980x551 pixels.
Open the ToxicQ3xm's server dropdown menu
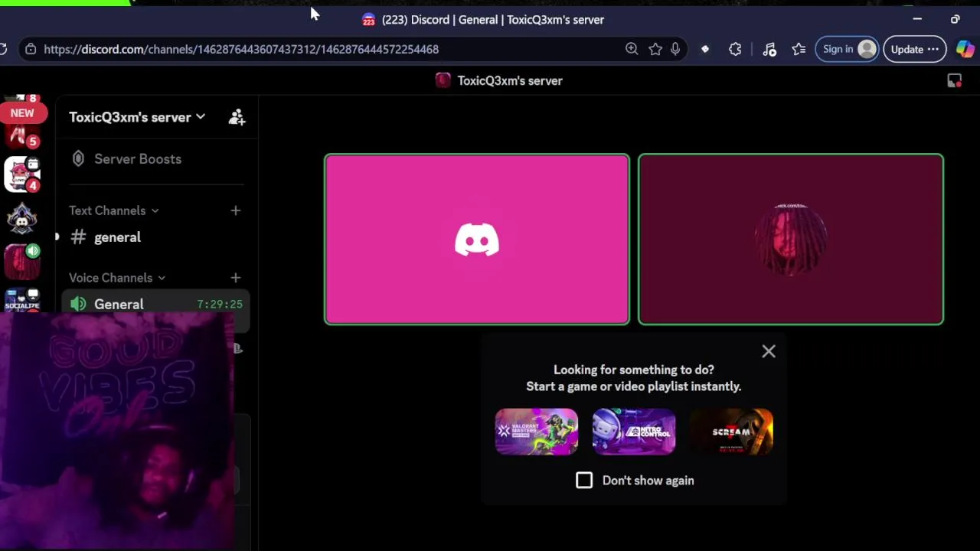pyautogui.click(x=137, y=117)
